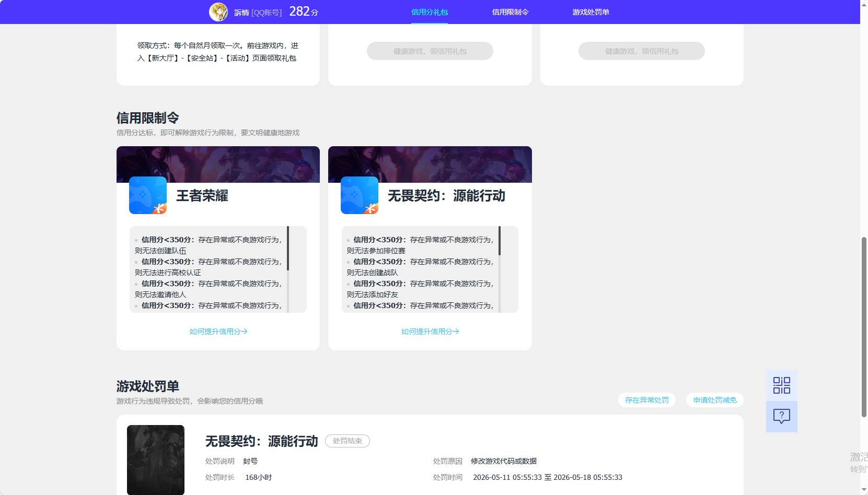Viewport: 868px width, 495px height.
Task: Click the 王者荣耀 game app icon
Action: pyautogui.click(x=148, y=195)
